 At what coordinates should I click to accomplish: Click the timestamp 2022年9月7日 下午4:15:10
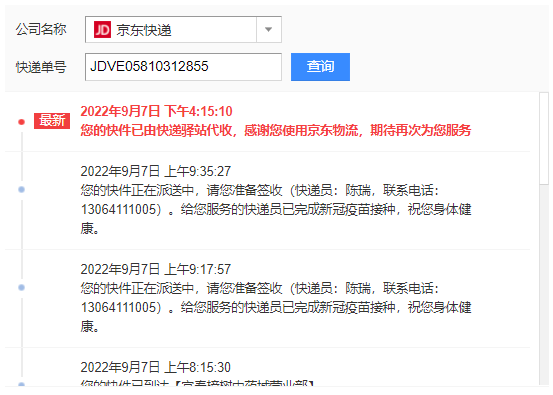[156, 111]
